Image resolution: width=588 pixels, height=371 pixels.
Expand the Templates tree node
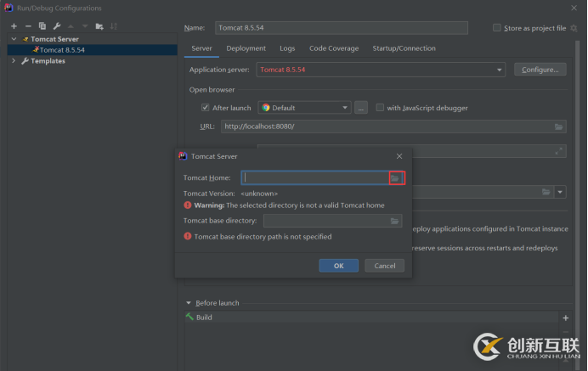(14, 61)
